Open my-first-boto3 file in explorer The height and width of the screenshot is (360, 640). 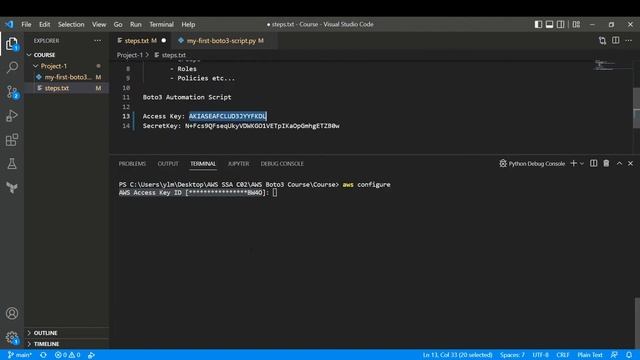pyautogui.click(x=67, y=77)
